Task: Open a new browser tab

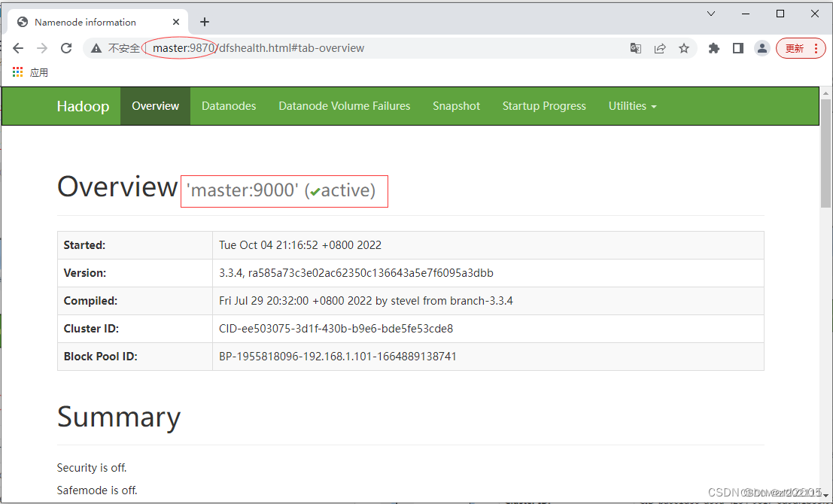Action: pyautogui.click(x=205, y=22)
